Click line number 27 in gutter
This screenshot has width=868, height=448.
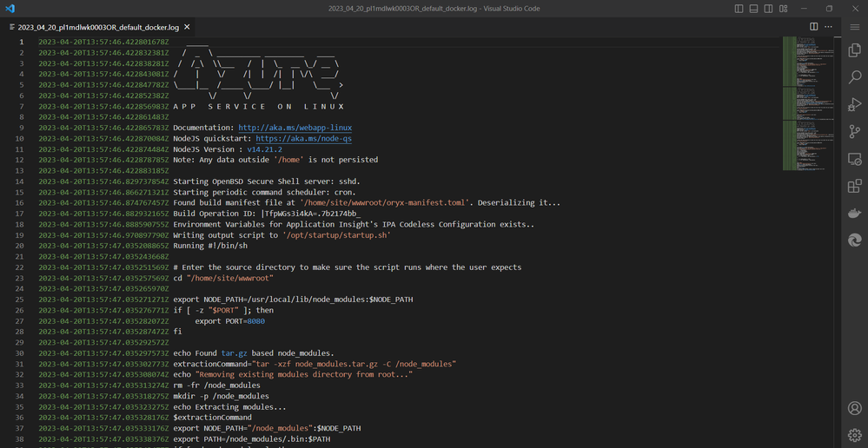[x=19, y=320]
